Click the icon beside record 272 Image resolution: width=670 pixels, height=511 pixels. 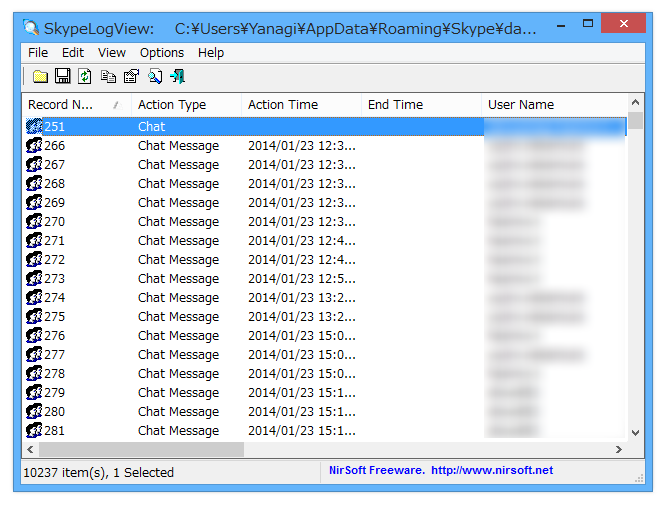(34, 259)
